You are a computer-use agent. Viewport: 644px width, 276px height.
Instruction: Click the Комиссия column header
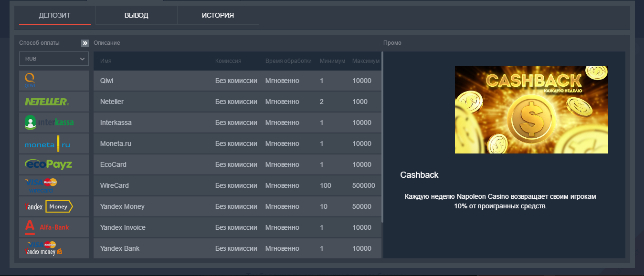pos(228,61)
